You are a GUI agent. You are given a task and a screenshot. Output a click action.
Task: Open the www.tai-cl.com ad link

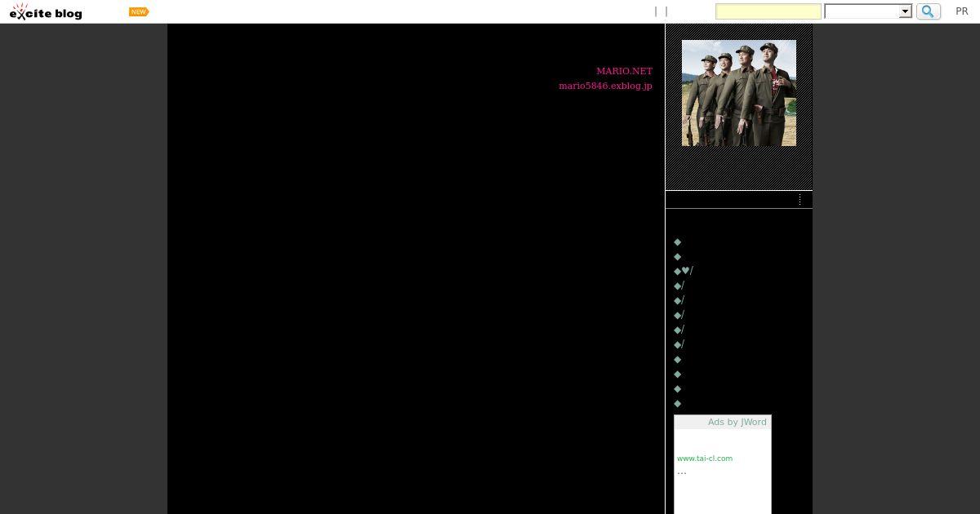[x=705, y=459]
